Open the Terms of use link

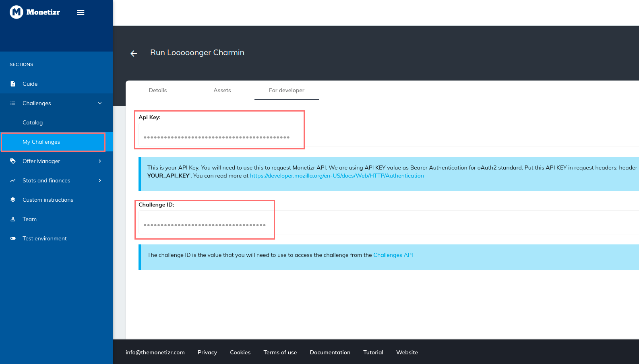point(280,352)
